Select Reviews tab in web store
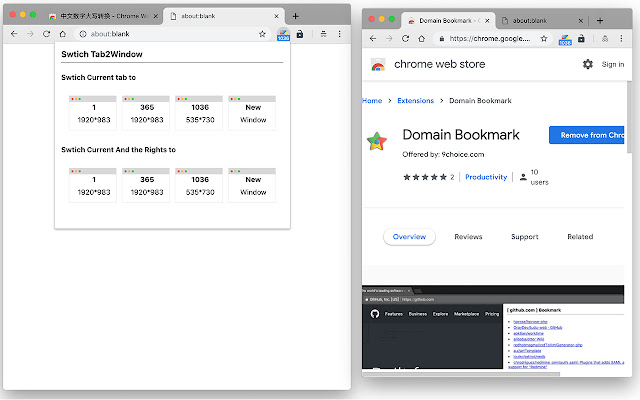Screen dimensions: 640x400 [468, 237]
